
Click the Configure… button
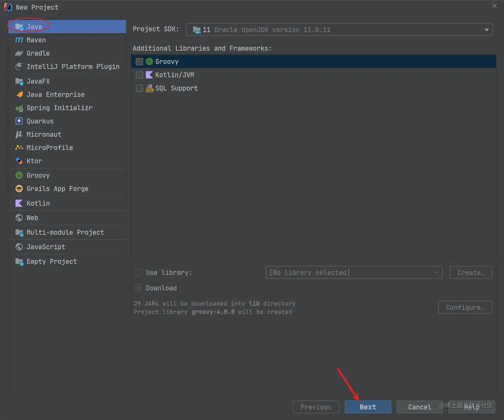[465, 307]
